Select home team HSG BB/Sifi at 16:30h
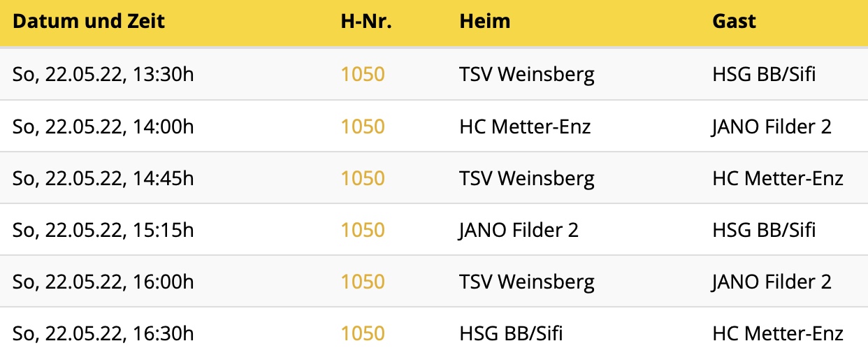The height and width of the screenshot is (355, 868). 511,333
